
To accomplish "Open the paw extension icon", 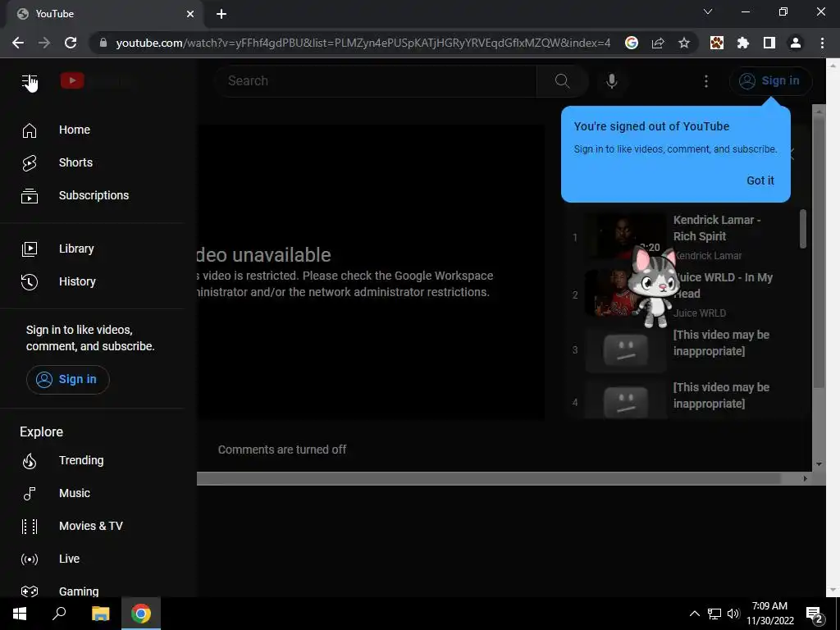I will click(717, 43).
